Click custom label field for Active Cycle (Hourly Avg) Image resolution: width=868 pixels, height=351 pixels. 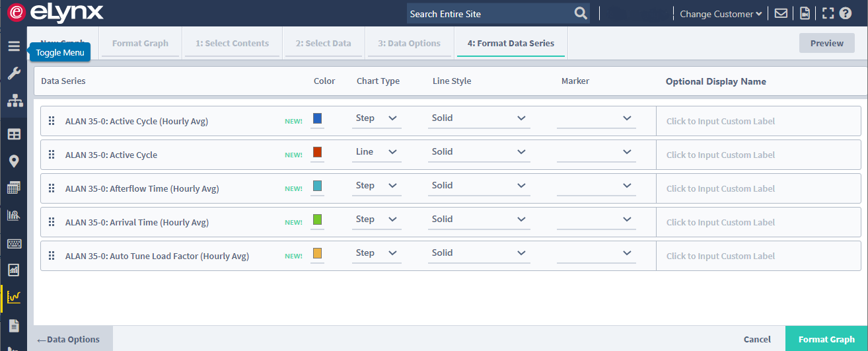758,121
